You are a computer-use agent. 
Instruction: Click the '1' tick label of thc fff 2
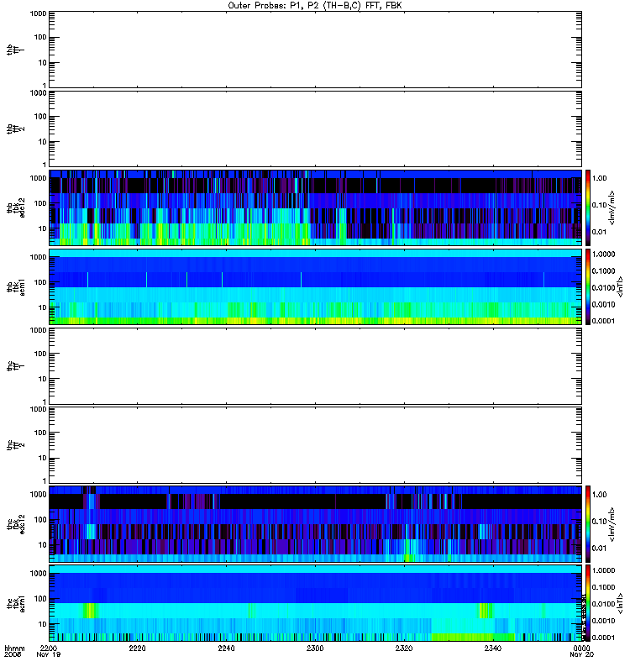tap(45, 480)
